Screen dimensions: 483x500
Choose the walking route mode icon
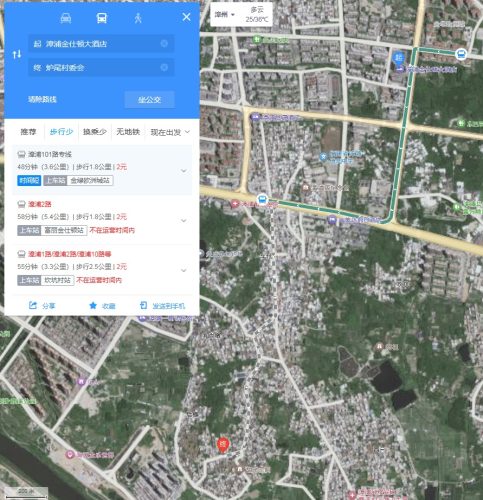pos(138,18)
